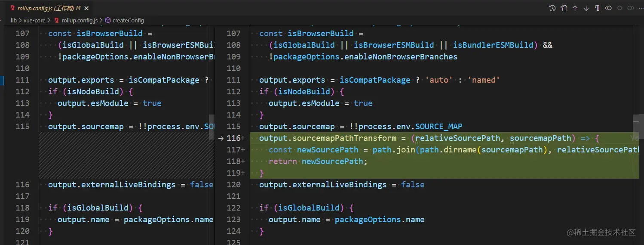Place the cursor on sourcemapPathTransform
This screenshot has height=245, width=644.
point(344,138)
